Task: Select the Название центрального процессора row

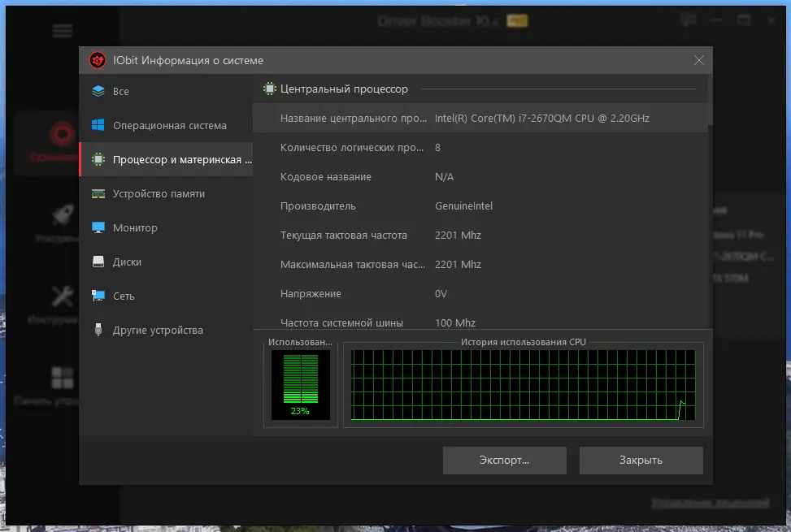Action: pos(480,118)
